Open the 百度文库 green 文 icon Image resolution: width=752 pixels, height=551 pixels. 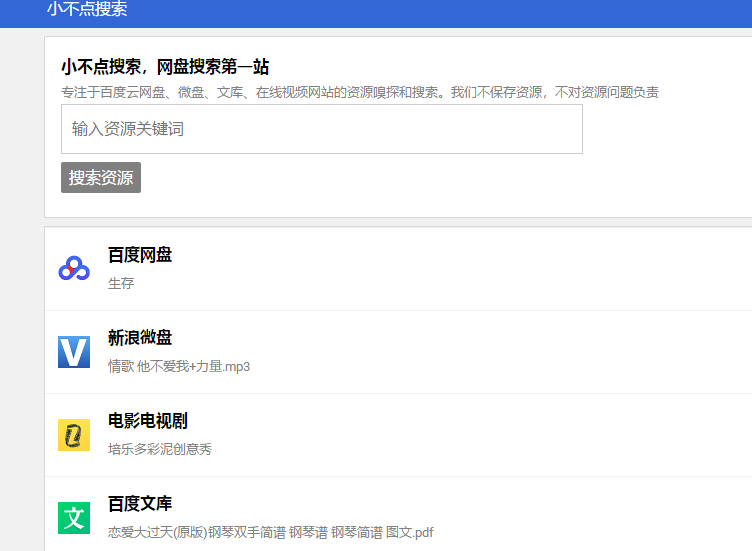point(74,518)
